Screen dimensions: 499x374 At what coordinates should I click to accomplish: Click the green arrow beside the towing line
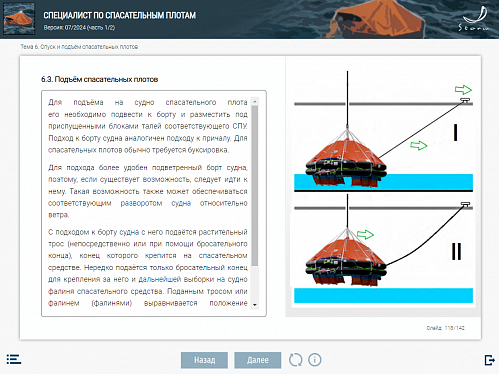click(419, 145)
